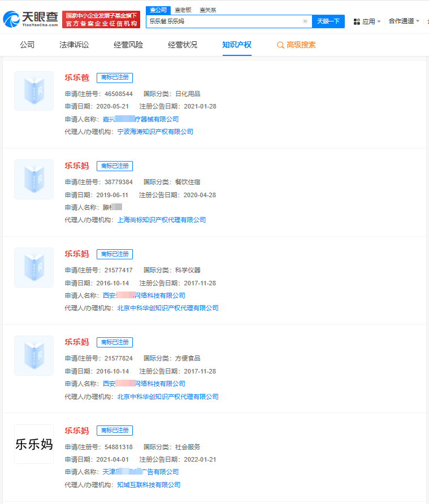429x504 pixels.
Task: Click 商标已注册 tag of 餐饮住宿 entry
Action: click(x=115, y=166)
